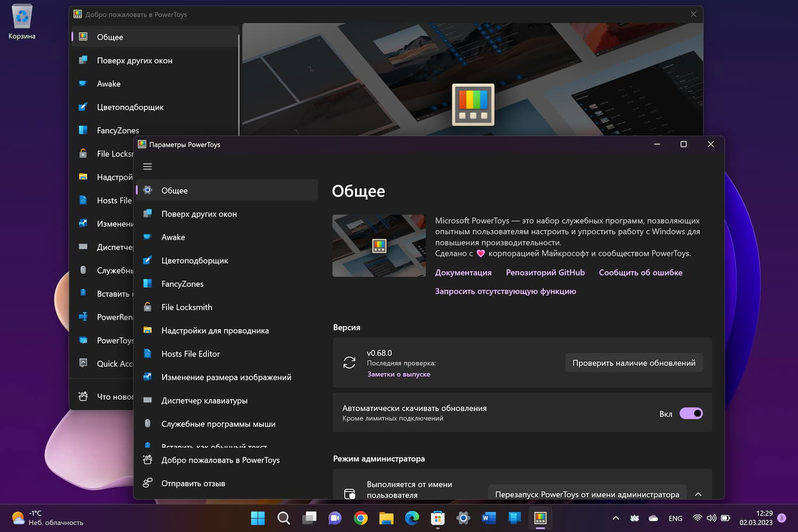Click the ENG language indicator

click(x=675, y=518)
